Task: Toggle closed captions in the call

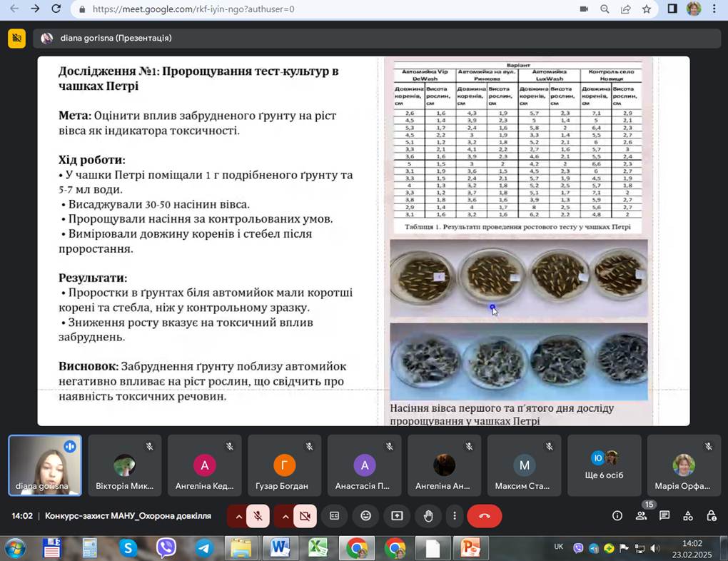Action: tap(334, 516)
